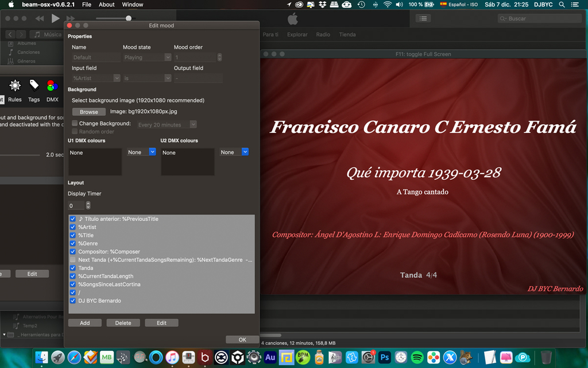
Task: Click the Spotify icon in the dock
Action: click(417, 357)
